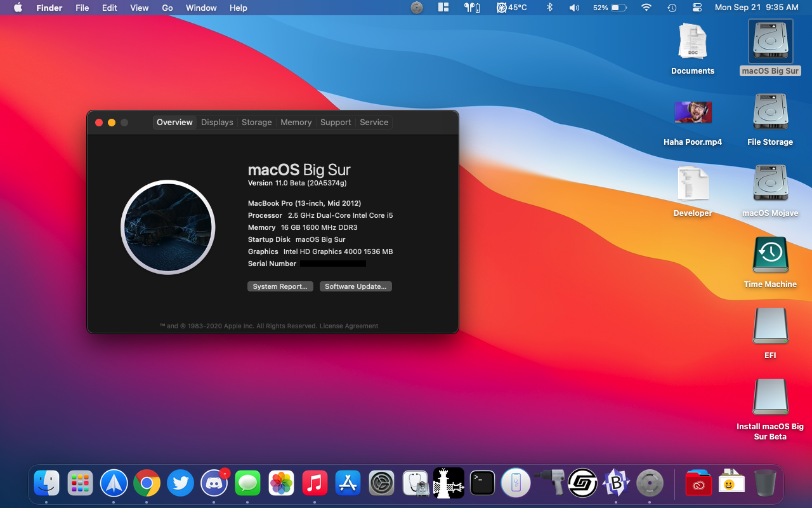Open the Creative Cloud folder stack in Dock
812x508 pixels.
click(x=698, y=483)
